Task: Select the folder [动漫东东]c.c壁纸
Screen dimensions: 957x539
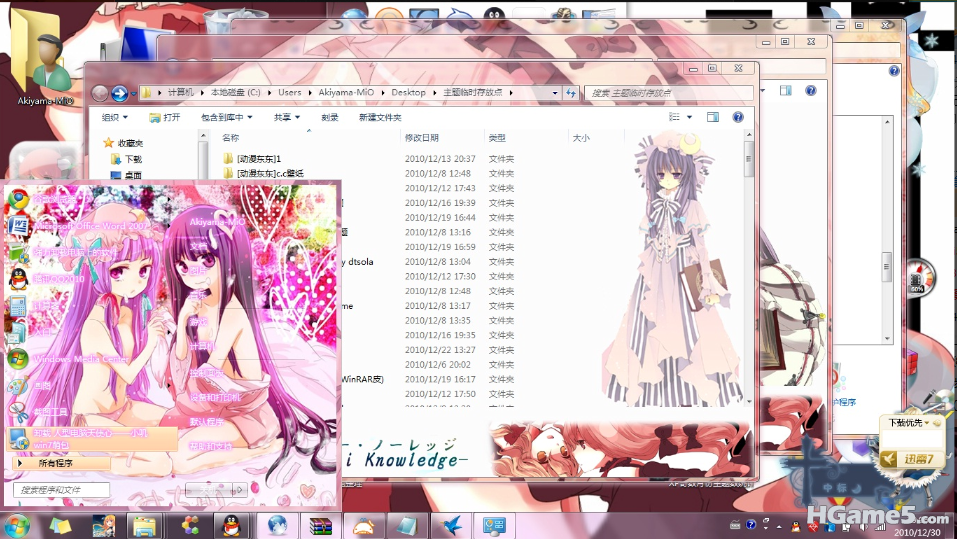Action: [x=264, y=173]
